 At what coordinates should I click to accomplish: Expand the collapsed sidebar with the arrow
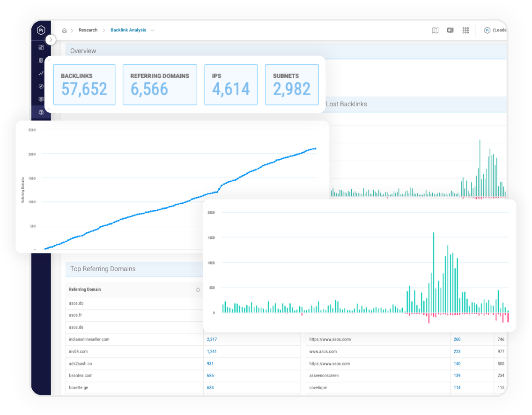pos(51,39)
